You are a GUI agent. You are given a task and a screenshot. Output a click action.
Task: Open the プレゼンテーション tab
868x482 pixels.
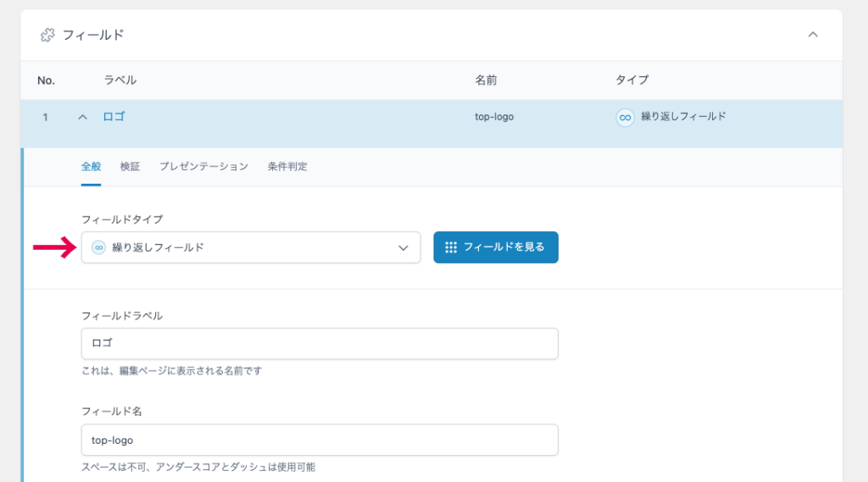click(203, 166)
